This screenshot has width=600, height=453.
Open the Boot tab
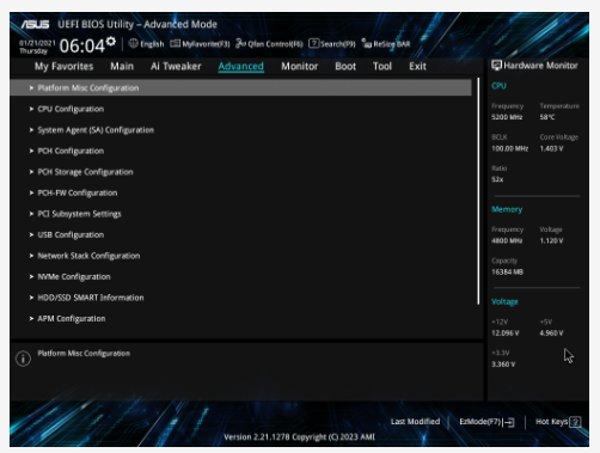point(346,67)
